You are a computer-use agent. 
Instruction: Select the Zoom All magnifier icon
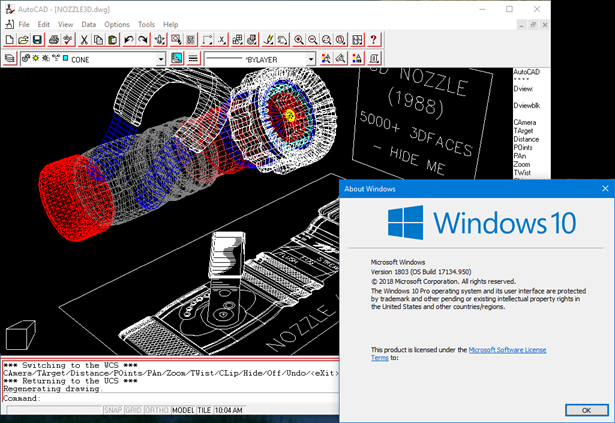(x=340, y=40)
